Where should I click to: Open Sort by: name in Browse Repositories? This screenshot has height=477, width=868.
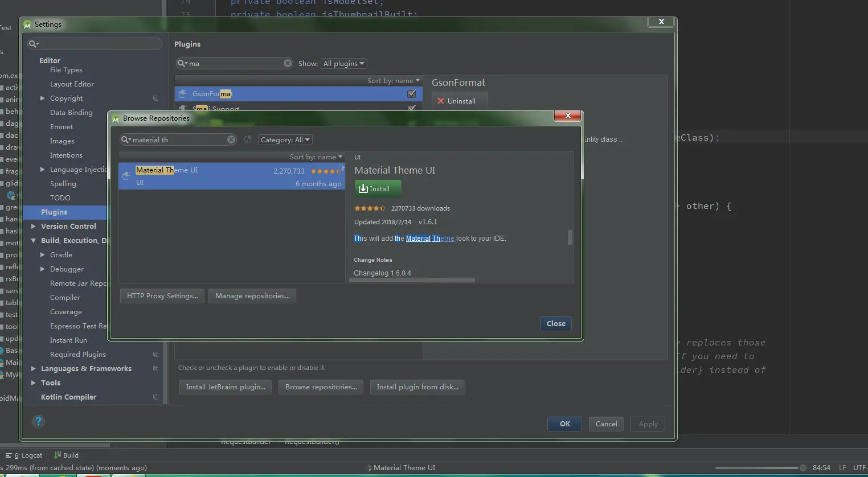[316, 157]
